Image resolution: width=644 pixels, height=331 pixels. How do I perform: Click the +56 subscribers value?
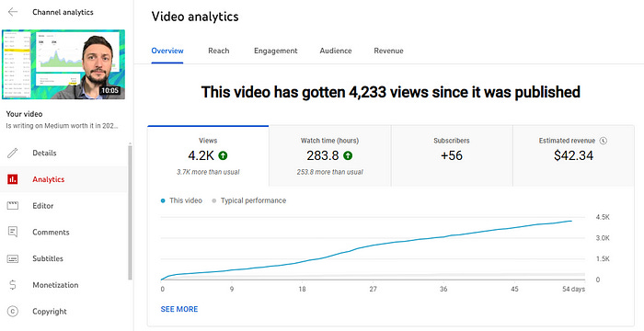[452, 155]
